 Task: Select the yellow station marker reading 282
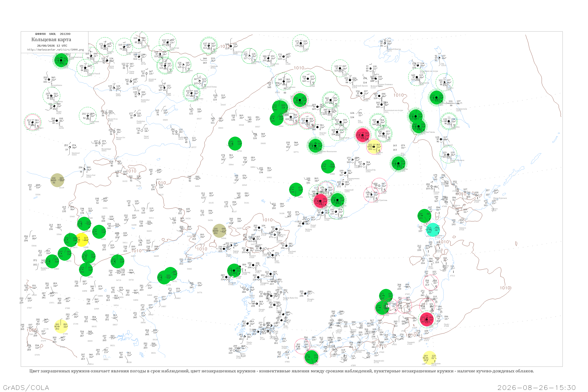click(x=61, y=326)
